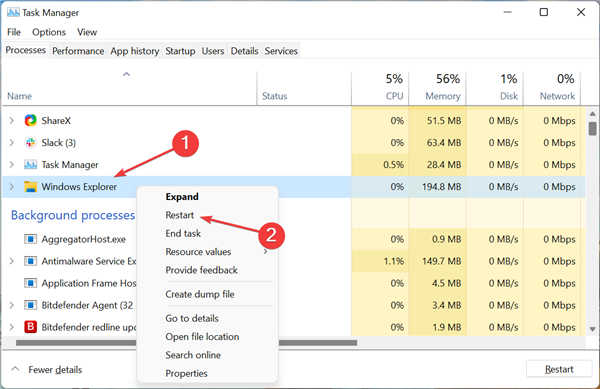Click the red Bitdefender redline icon
This screenshot has height=389, width=600.
point(30,327)
